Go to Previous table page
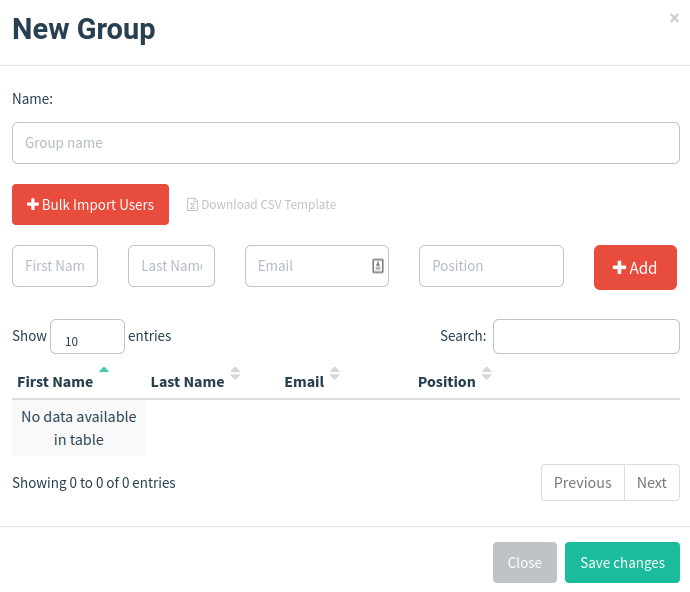This screenshot has height=592, width=690. pyautogui.click(x=582, y=483)
